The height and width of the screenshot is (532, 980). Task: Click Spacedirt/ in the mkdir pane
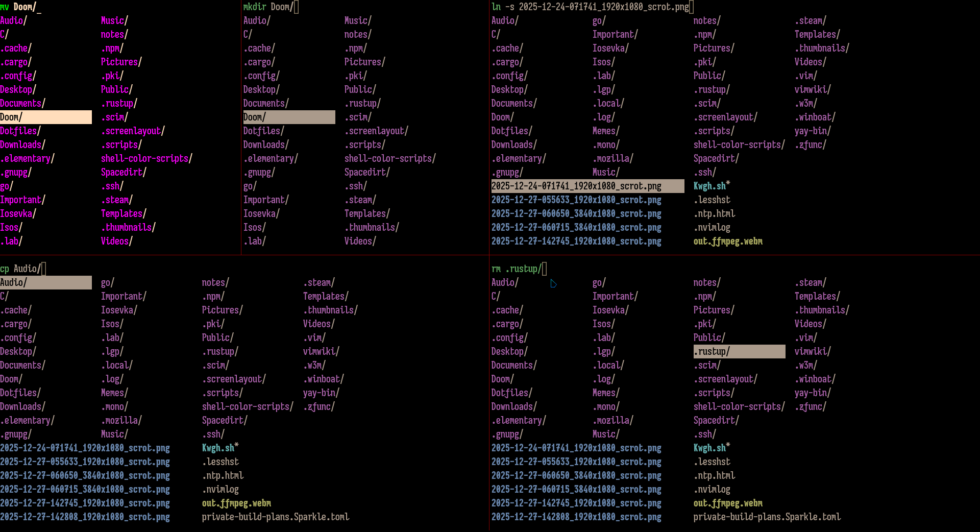click(367, 172)
